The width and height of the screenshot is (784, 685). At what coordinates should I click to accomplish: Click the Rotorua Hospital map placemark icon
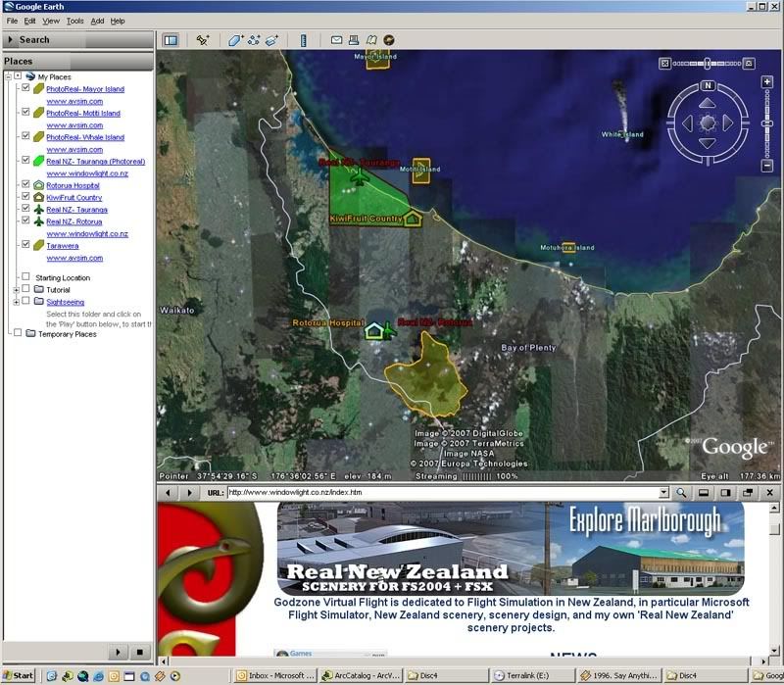pos(373,331)
